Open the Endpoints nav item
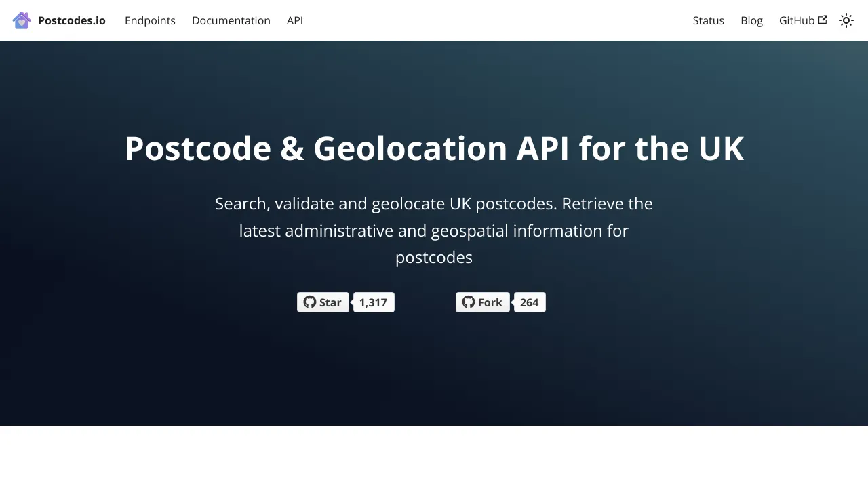 [150, 20]
